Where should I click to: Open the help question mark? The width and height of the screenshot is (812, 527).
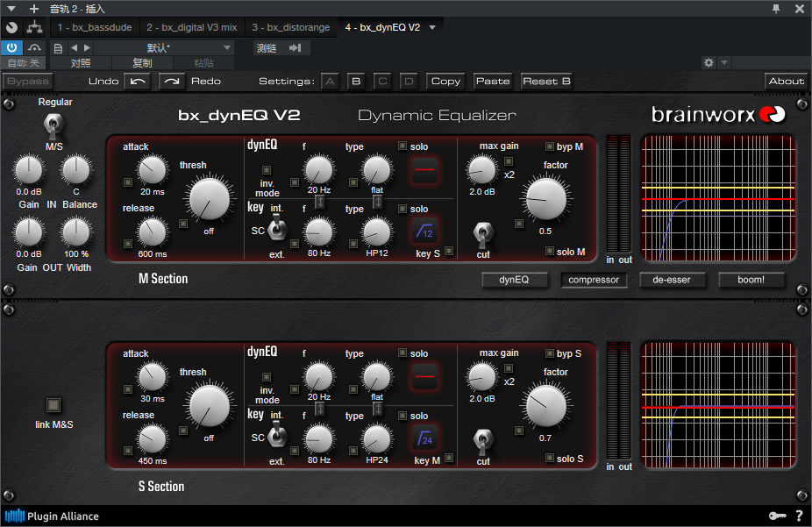click(799, 516)
